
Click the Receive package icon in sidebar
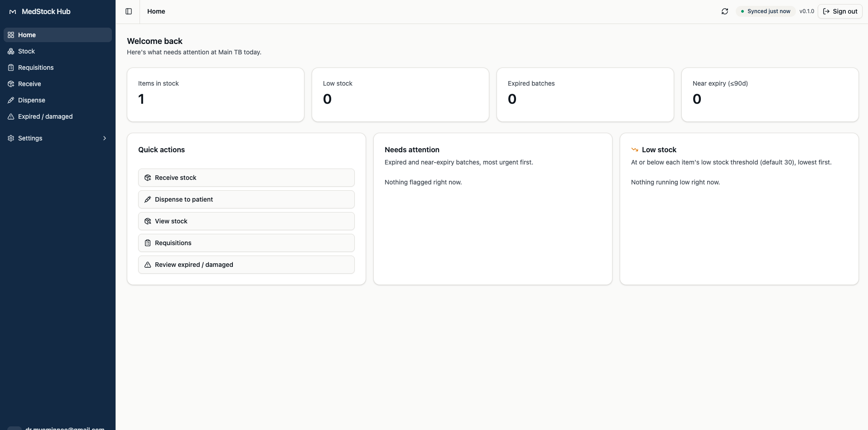[x=11, y=84]
